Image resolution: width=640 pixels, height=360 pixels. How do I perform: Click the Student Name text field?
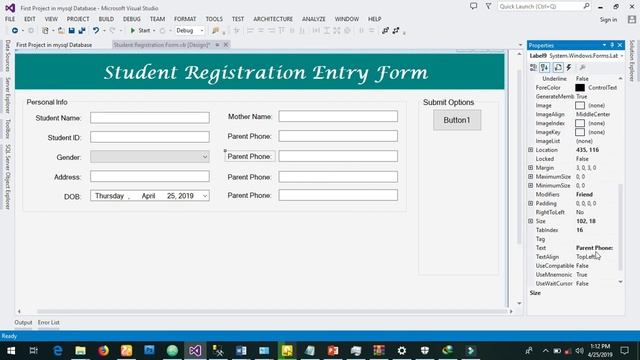pos(150,118)
